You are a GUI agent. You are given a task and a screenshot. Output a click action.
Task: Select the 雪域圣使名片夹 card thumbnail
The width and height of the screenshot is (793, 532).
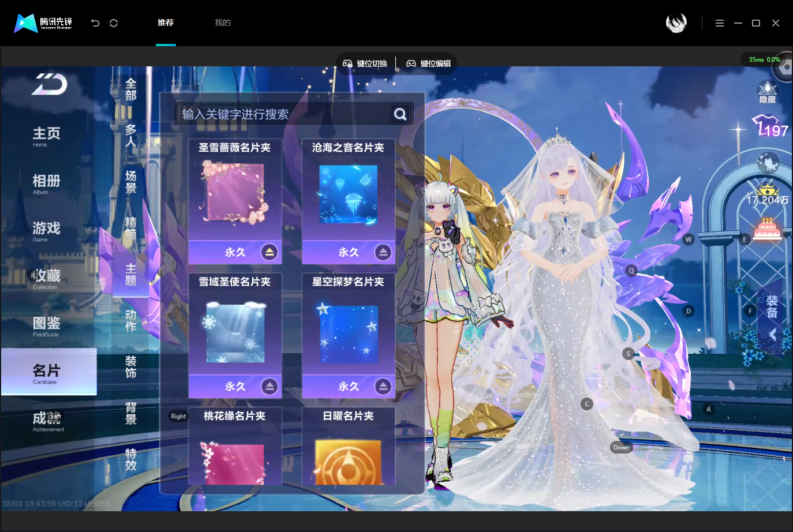pyautogui.click(x=235, y=332)
